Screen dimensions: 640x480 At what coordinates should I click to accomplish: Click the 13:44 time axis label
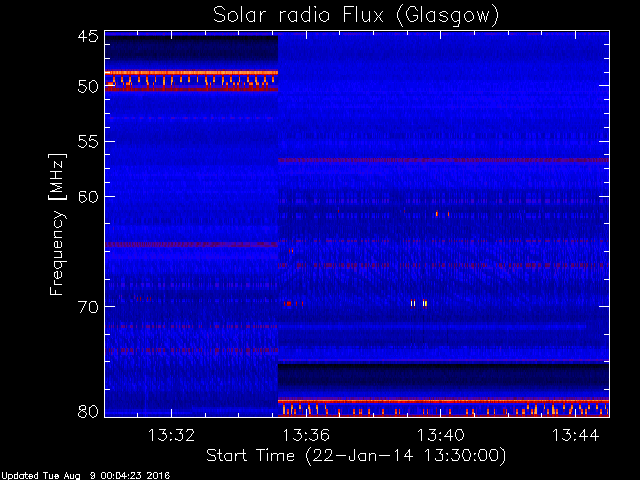[576, 435]
